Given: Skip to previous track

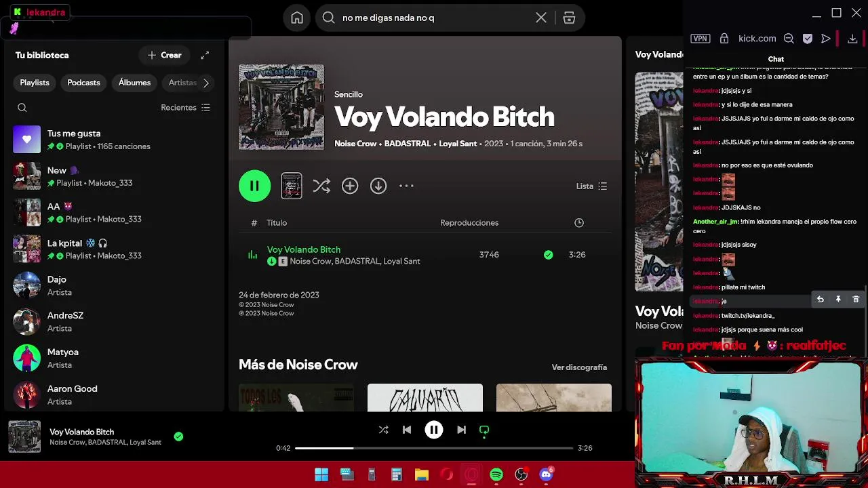Looking at the screenshot, I should pyautogui.click(x=407, y=430).
